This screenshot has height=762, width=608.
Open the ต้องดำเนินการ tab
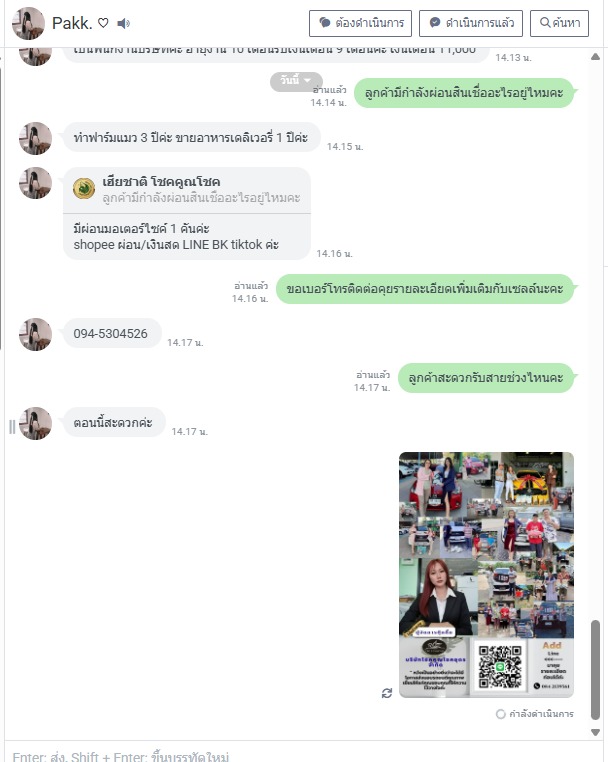click(x=361, y=23)
